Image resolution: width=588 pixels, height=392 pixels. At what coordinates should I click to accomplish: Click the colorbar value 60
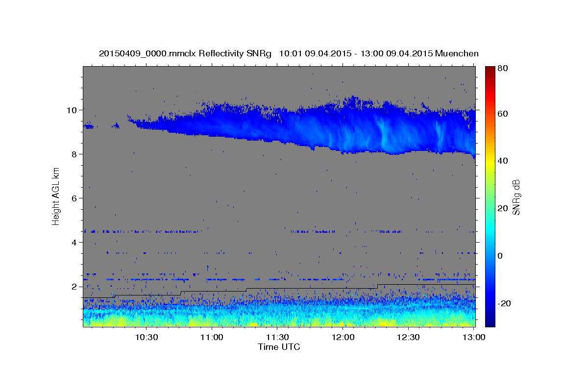point(502,114)
